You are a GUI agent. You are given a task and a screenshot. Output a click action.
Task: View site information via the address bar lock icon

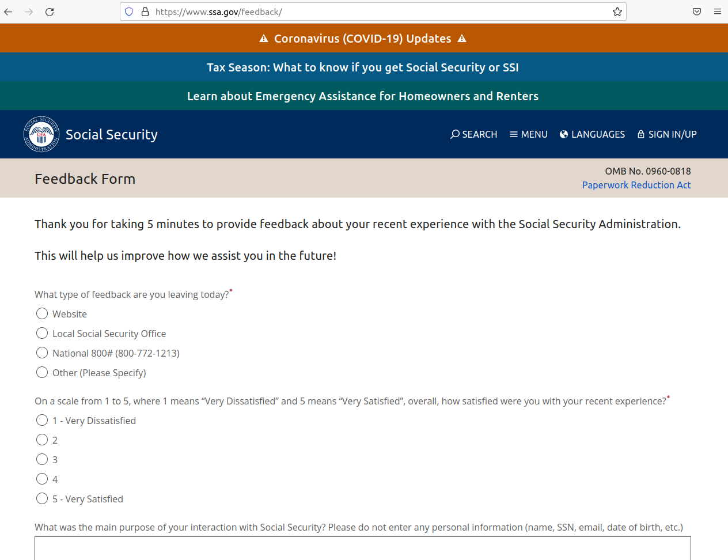pos(145,12)
